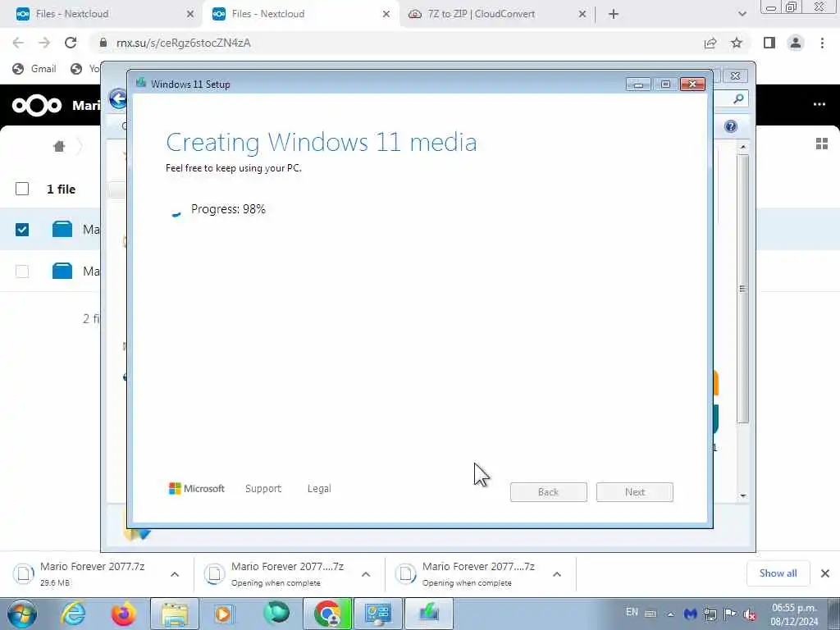Image resolution: width=840 pixels, height=630 pixels.
Task: Toggle Chrome side panel
Action: tap(769, 43)
